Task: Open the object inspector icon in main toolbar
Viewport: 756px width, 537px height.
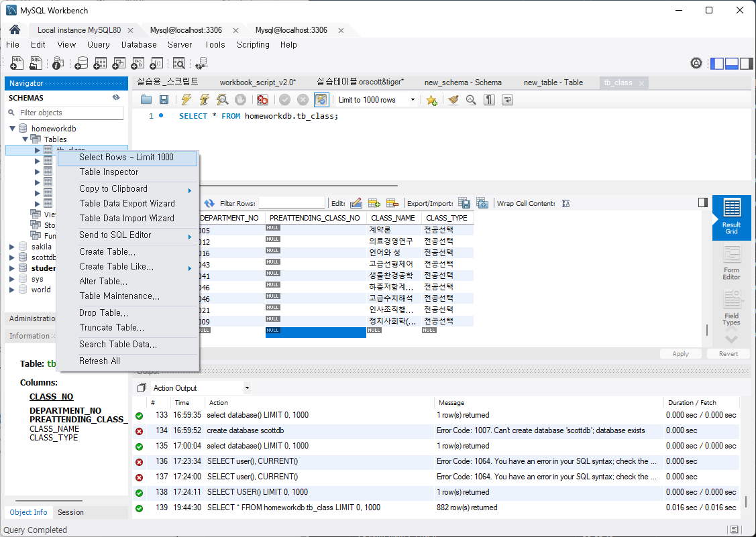Action: 58,62
